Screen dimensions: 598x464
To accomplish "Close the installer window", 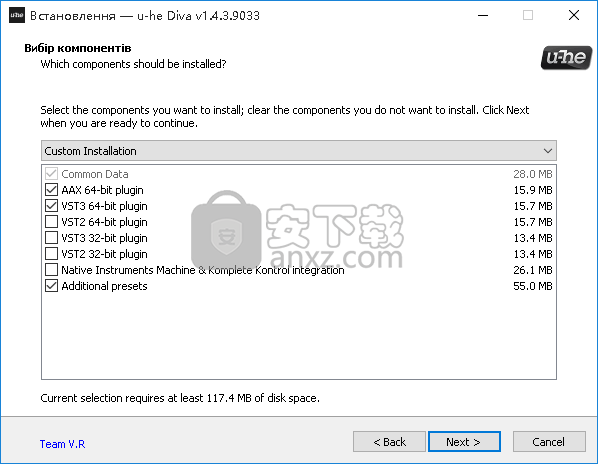I will pyautogui.click(x=574, y=16).
